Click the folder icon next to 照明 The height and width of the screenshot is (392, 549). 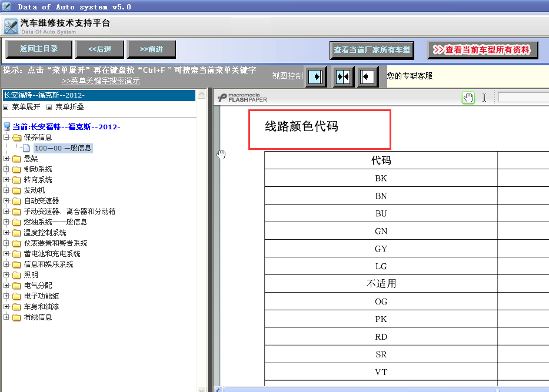(x=16, y=275)
